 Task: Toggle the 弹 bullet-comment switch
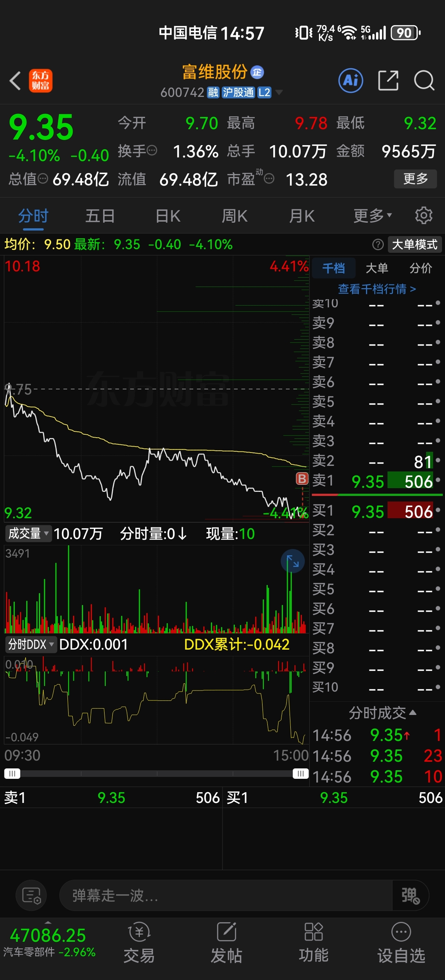pos(411,895)
